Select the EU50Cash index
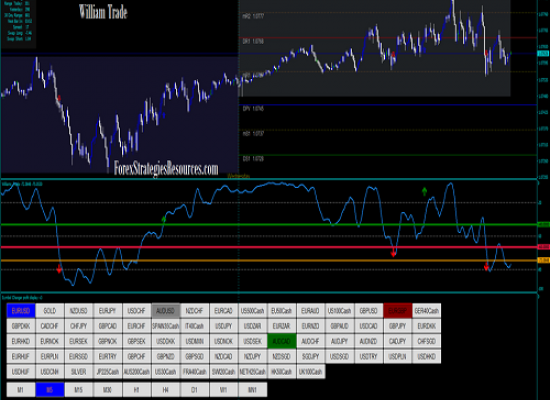The height and width of the screenshot is (400, 550). [282, 311]
